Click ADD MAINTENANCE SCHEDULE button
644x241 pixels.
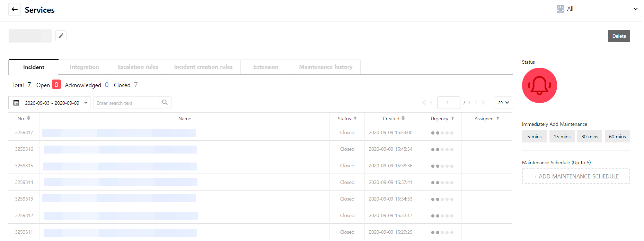click(575, 176)
